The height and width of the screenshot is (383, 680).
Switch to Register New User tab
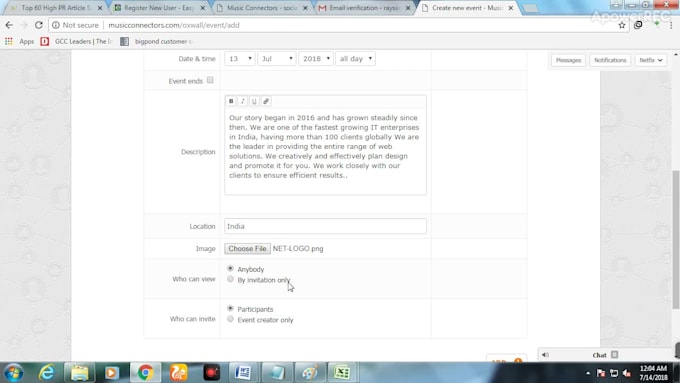pyautogui.click(x=158, y=8)
